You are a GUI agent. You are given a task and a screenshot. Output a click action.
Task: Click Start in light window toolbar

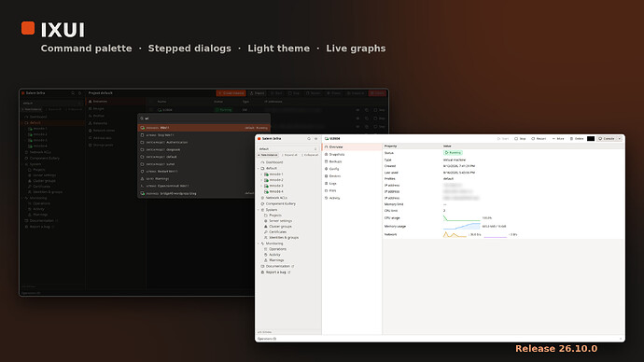(503, 139)
